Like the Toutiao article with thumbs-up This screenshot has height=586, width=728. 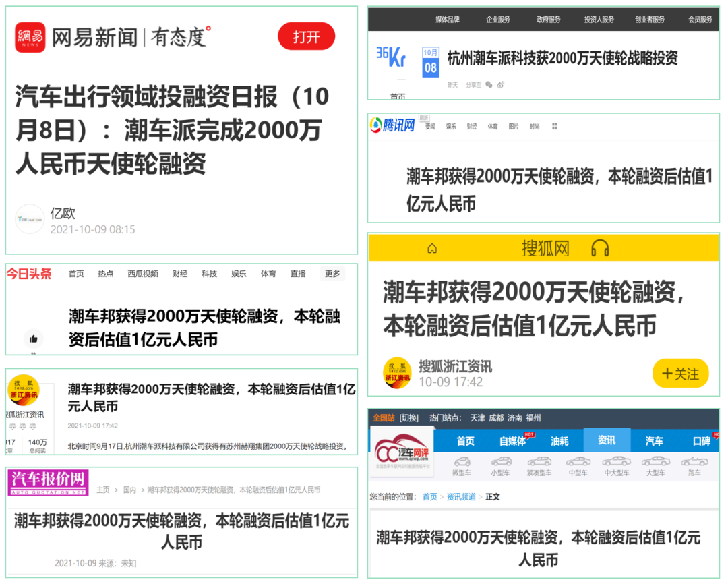pos(34,339)
